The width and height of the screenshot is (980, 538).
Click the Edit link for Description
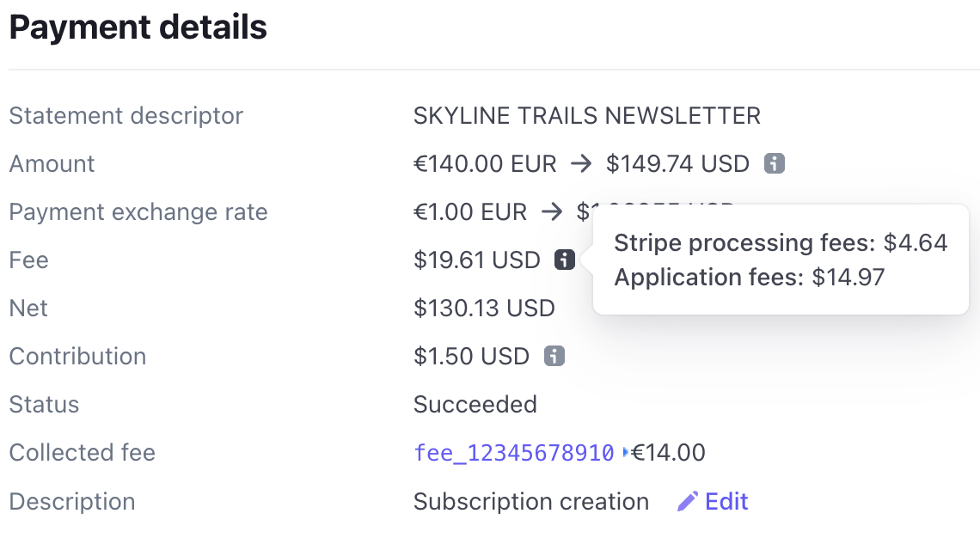(726, 501)
